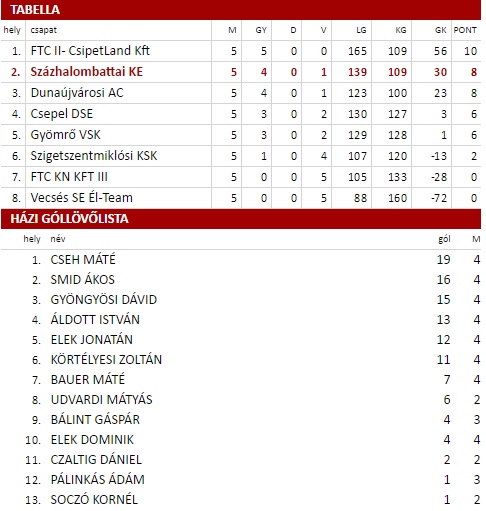This screenshot has width=486, height=511.
Task: Select the LG column header
Action: click(x=361, y=30)
